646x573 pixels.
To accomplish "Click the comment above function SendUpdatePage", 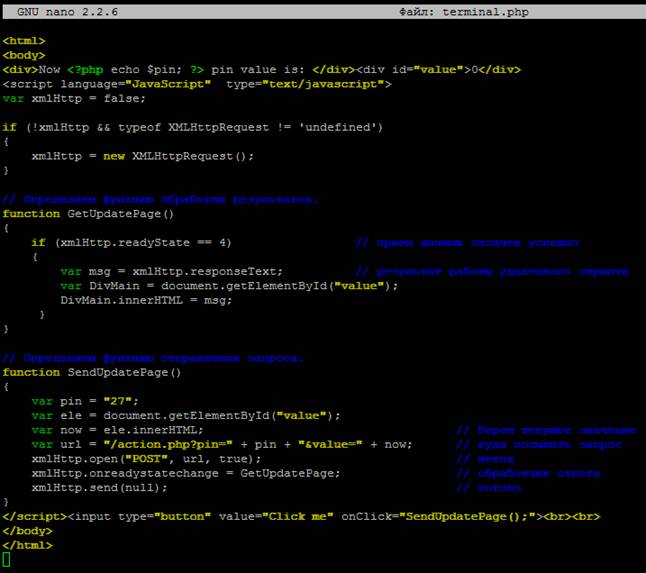I will click(x=153, y=358).
